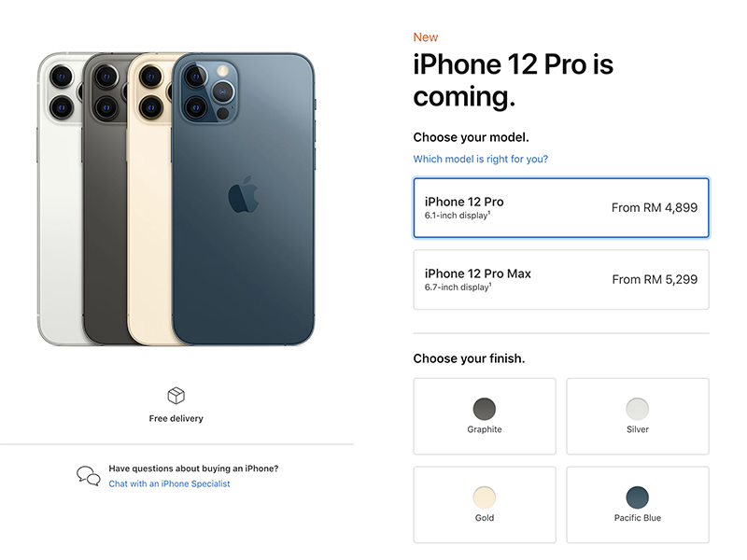747x560 pixels.
Task: Click the Graphite finish label
Action: [485, 429]
